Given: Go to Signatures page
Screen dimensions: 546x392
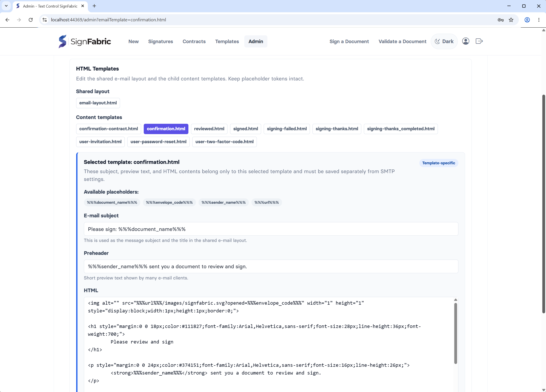Looking at the screenshot, I should pyautogui.click(x=160, y=41).
